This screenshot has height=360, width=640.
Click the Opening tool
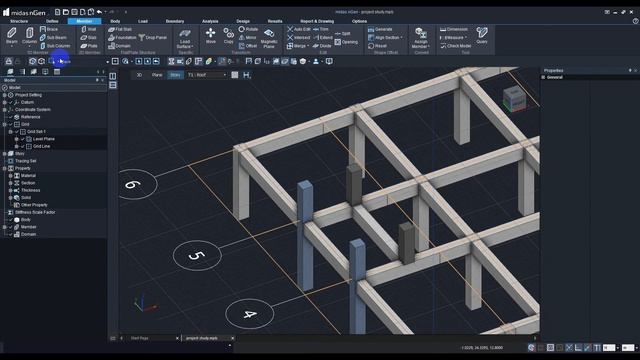pos(346,42)
